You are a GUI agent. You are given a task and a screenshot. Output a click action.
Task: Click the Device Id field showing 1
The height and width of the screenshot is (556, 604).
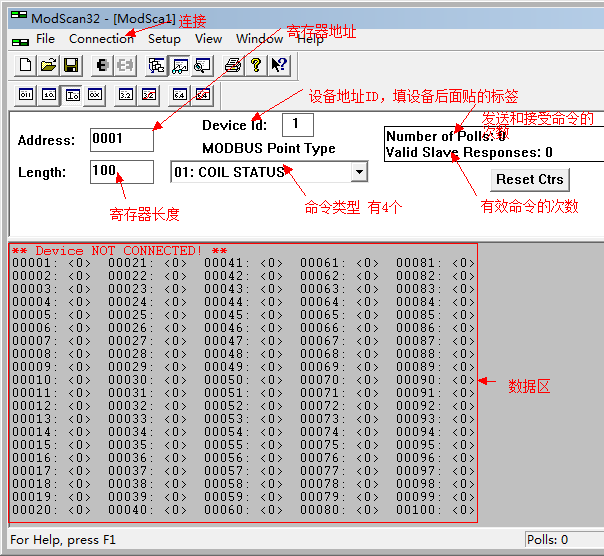point(298,124)
